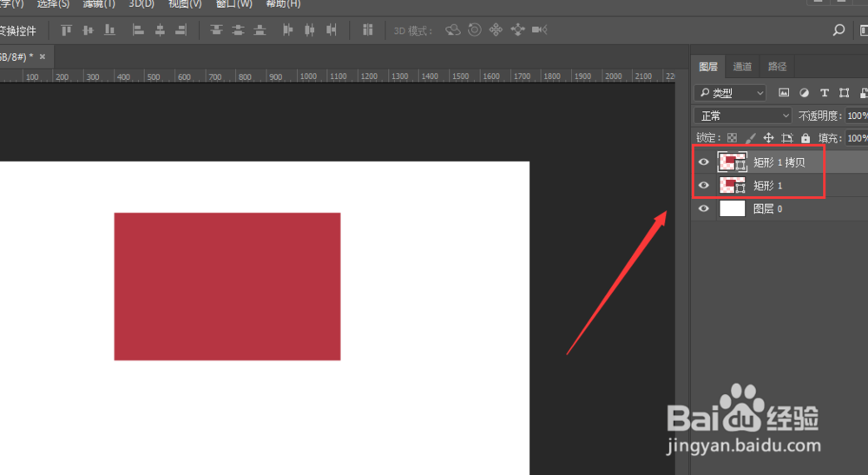Click the 矩形 1 layer thumbnail
Image resolution: width=868 pixels, height=475 pixels.
pyautogui.click(x=732, y=186)
